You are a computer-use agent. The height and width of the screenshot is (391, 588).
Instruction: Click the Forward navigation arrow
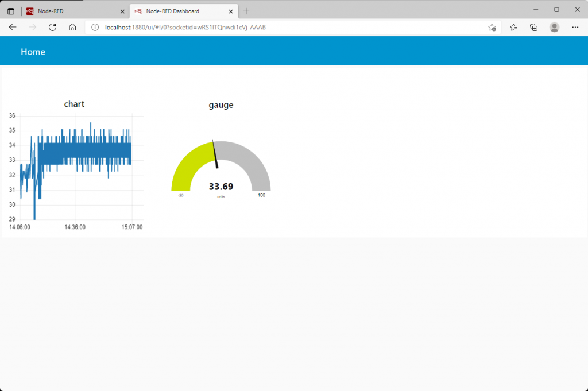[33, 27]
